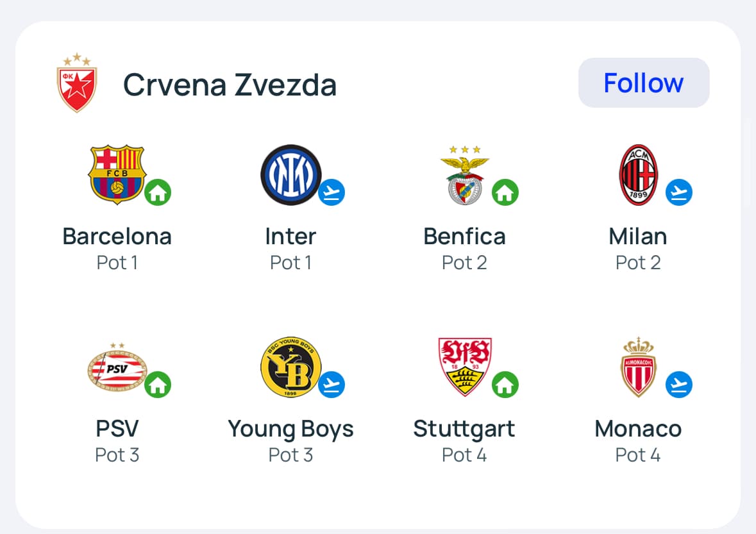Click the Pot 1 label under Barcelona

[x=117, y=263]
